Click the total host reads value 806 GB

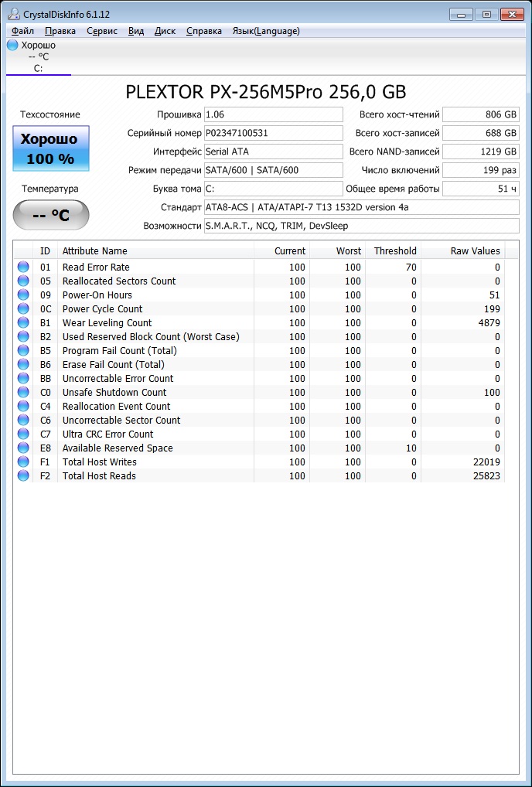pyautogui.click(x=481, y=114)
